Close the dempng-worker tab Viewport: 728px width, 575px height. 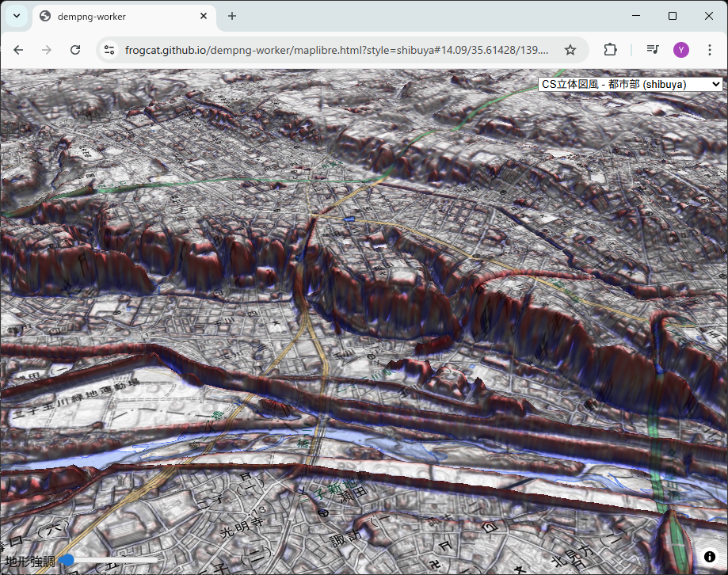(x=204, y=17)
